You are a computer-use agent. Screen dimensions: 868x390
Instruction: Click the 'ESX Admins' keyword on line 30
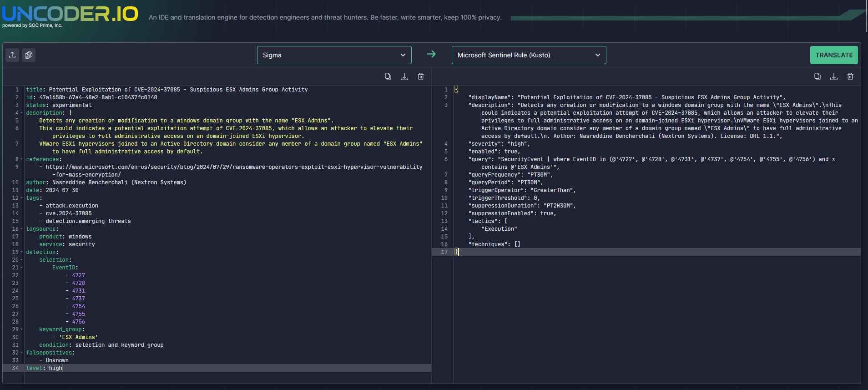(x=78, y=337)
